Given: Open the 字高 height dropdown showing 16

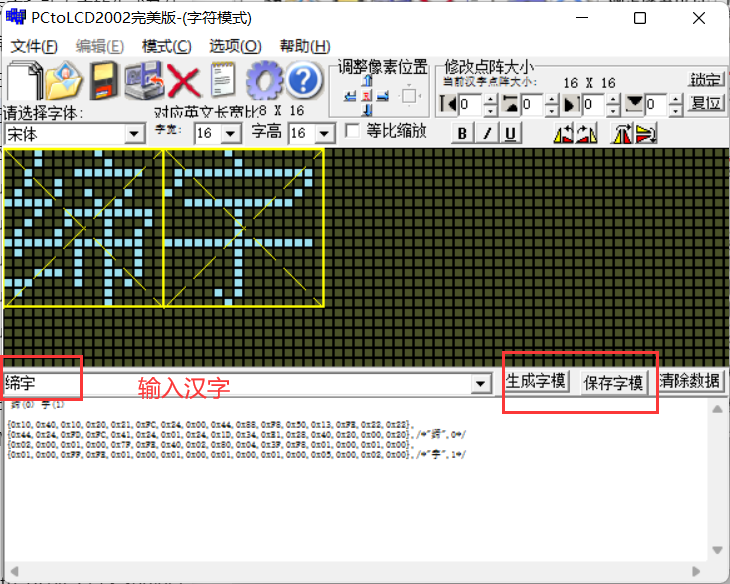Looking at the screenshot, I should [x=324, y=134].
